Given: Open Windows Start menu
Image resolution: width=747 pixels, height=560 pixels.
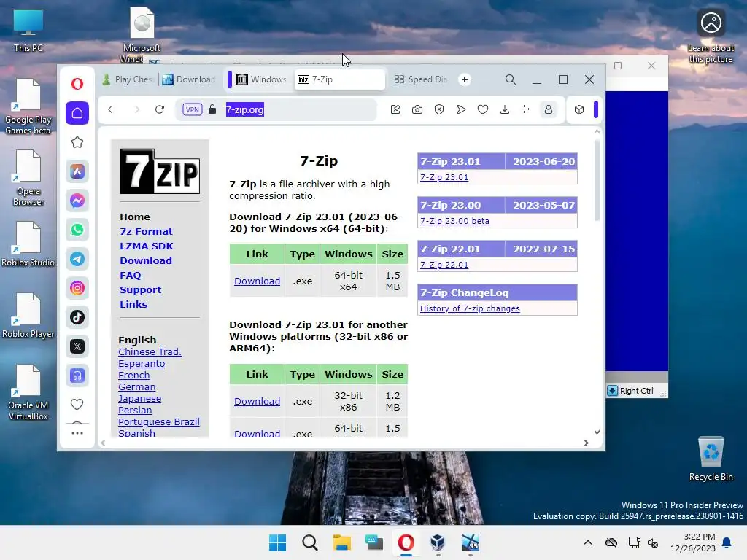Looking at the screenshot, I should click(x=278, y=542).
